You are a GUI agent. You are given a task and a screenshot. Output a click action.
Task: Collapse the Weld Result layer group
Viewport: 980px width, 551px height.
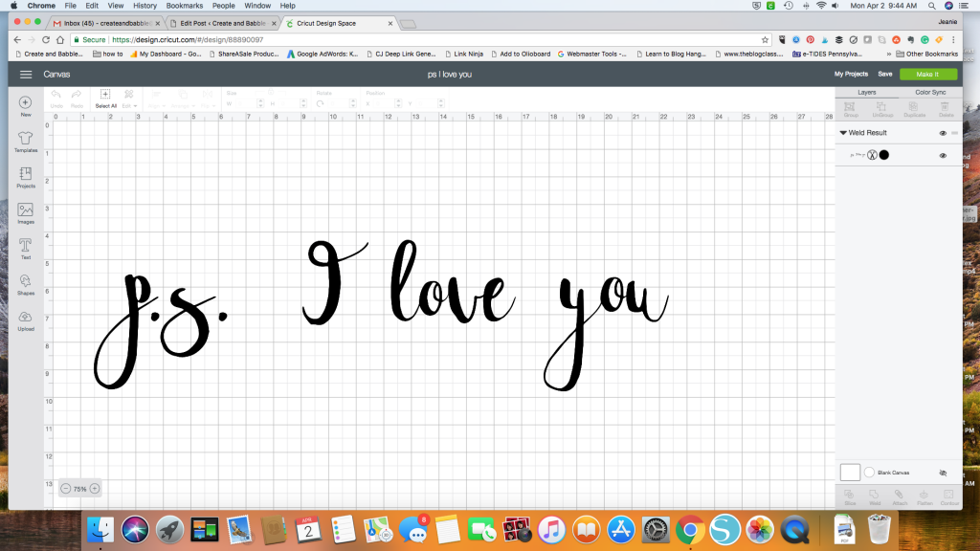tap(843, 133)
